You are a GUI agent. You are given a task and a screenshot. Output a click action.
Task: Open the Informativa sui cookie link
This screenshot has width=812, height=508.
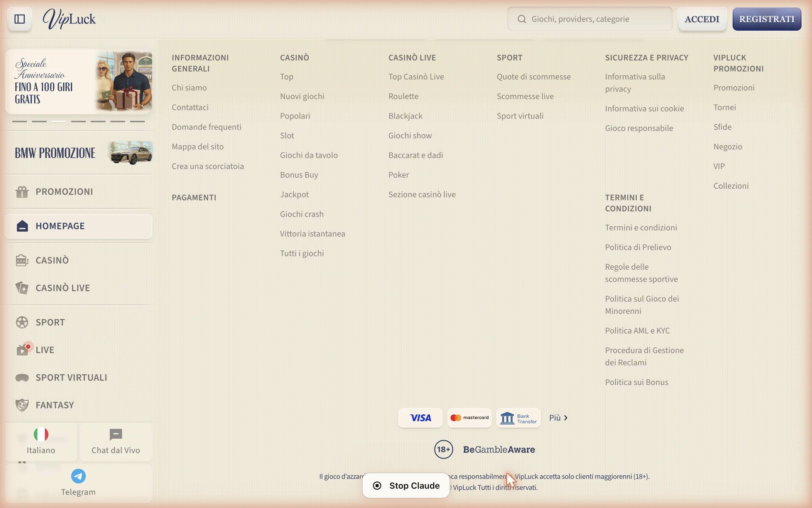click(644, 109)
